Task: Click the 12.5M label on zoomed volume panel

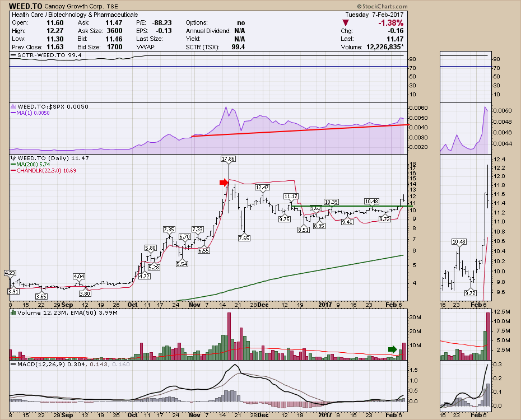Action: (x=501, y=312)
